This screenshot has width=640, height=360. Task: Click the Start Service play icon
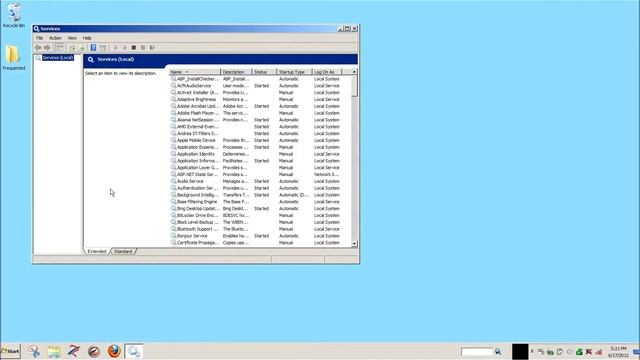116,48
